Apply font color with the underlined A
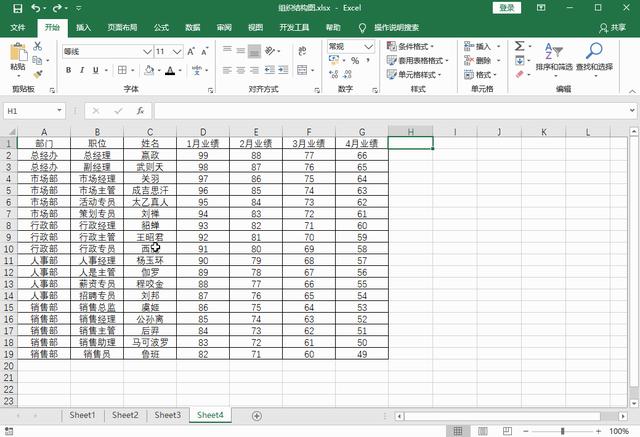Image resolution: width=640 pixels, height=437 pixels. click(x=170, y=70)
